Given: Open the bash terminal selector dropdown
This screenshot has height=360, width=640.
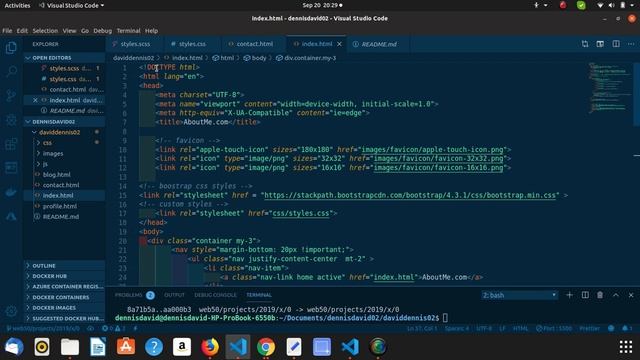Looking at the screenshot, I should point(519,295).
